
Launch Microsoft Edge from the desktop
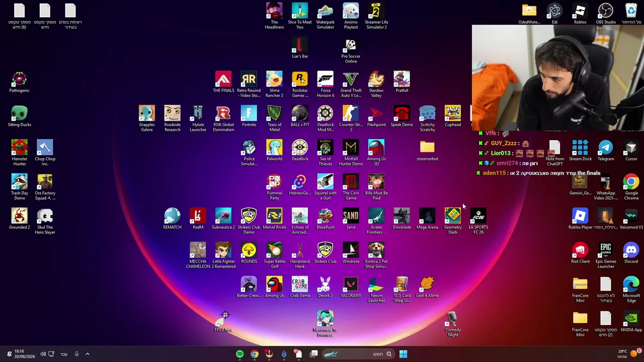click(x=631, y=290)
